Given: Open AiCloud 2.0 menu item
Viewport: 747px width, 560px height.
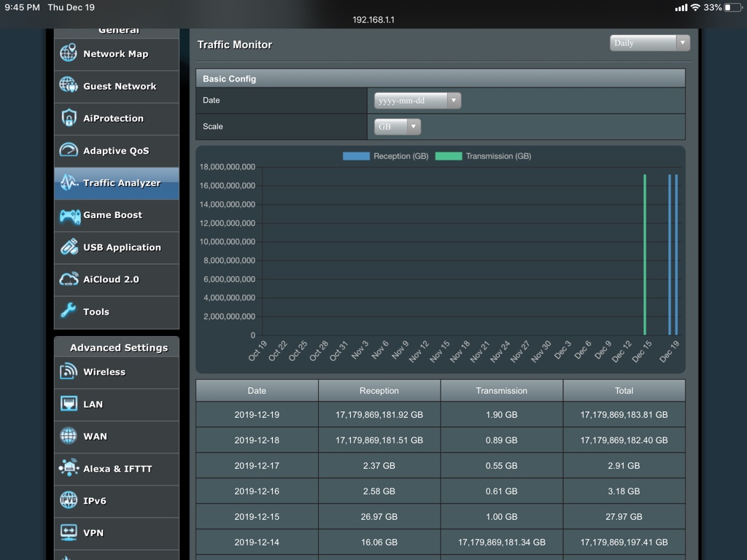Looking at the screenshot, I should point(117,279).
